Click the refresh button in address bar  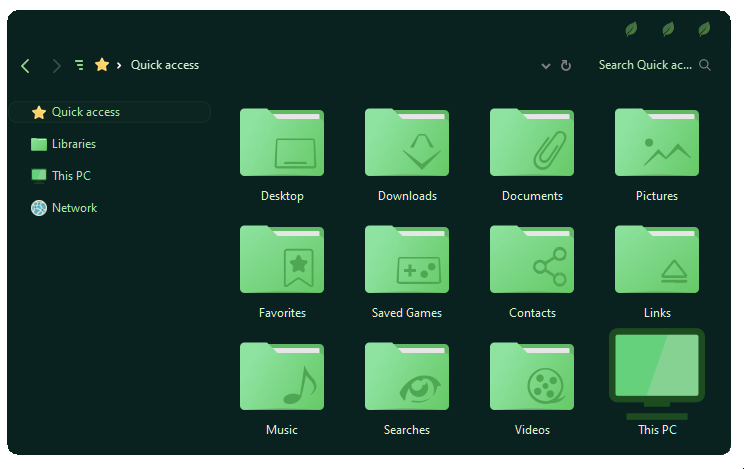click(x=566, y=65)
